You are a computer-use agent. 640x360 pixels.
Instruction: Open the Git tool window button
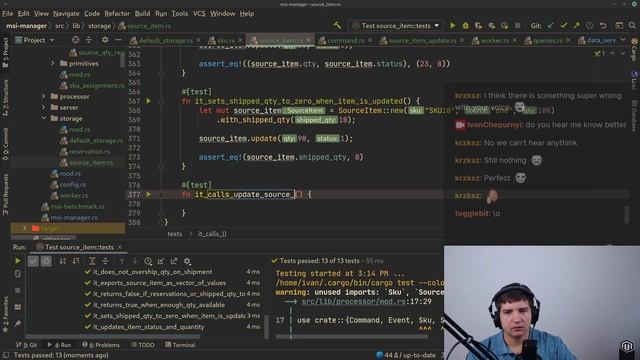[x=27, y=345]
